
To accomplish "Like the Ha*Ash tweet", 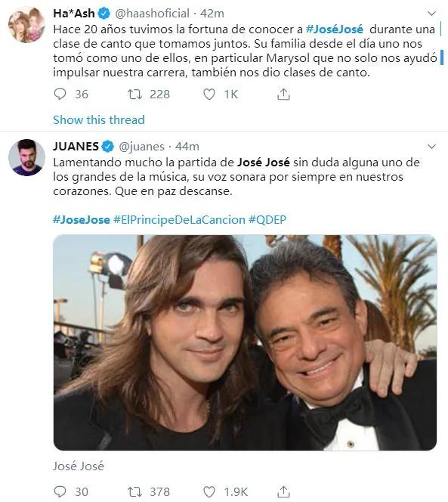I will [x=209, y=94].
